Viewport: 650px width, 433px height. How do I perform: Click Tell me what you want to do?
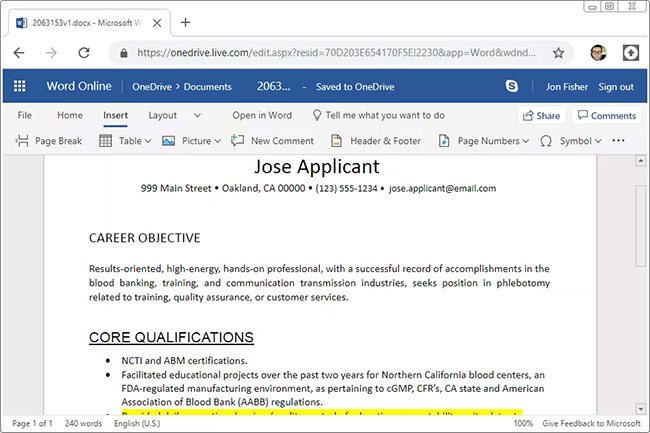(x=385, y=115)
